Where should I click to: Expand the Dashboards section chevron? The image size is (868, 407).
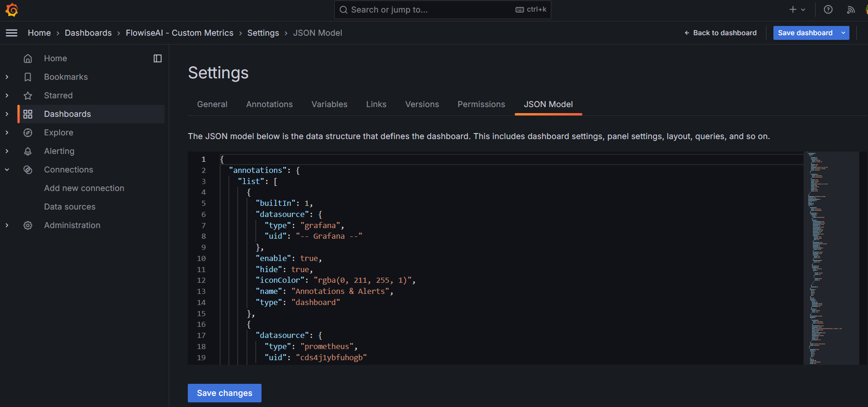[7, 114]
